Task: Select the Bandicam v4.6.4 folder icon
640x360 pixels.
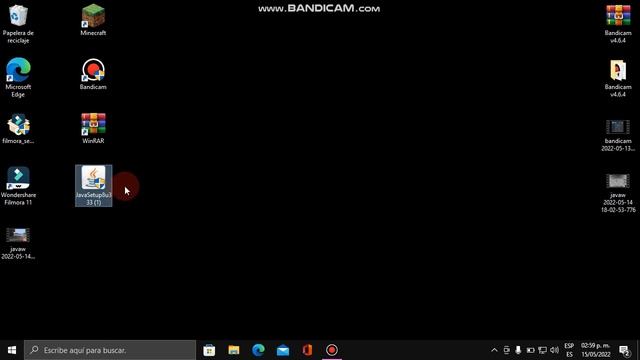Action: (618, 78)
